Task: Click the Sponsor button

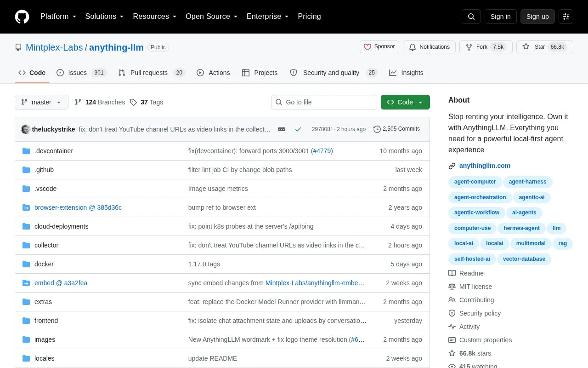Action: tap(379, 47)
